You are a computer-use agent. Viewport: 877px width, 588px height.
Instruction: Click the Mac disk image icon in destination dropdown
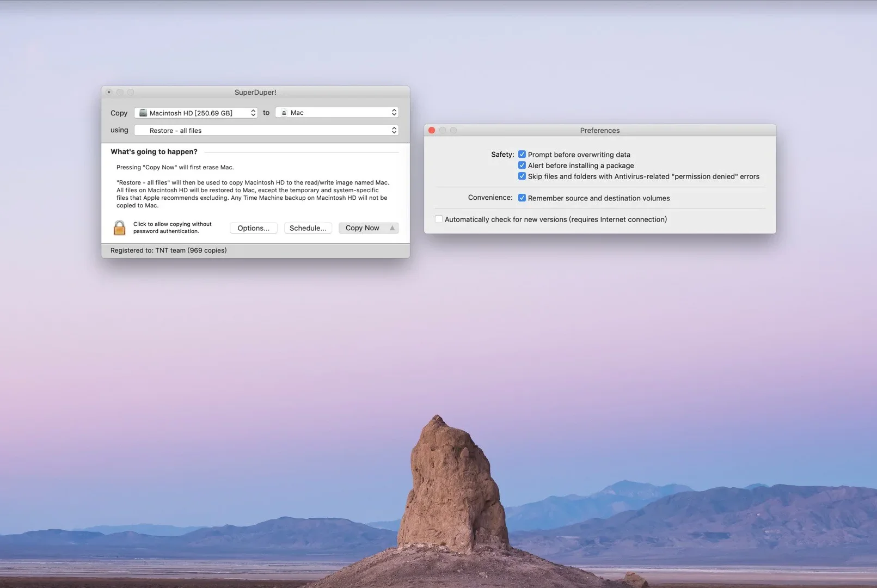click(x=284, y=113)
